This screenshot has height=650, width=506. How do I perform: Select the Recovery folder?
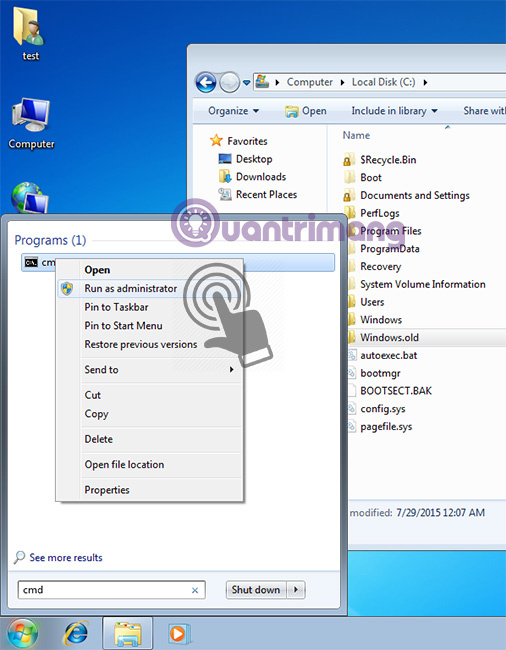(x=373, y=267)
